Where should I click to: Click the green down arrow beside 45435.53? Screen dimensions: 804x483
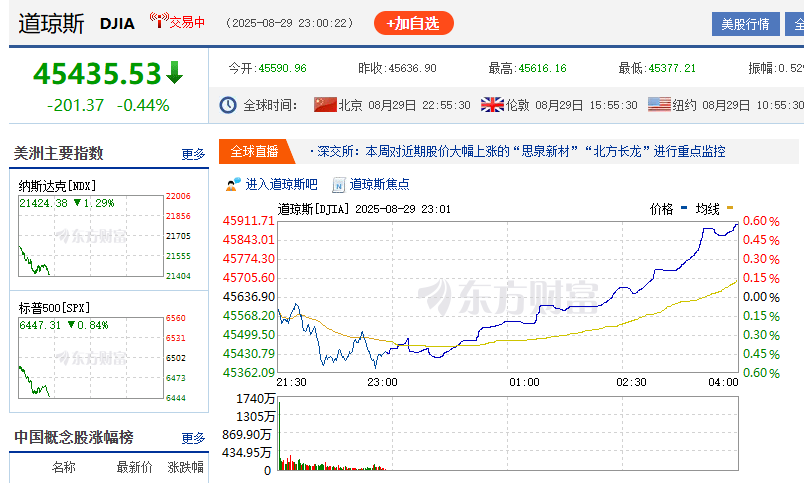point(174,72)
